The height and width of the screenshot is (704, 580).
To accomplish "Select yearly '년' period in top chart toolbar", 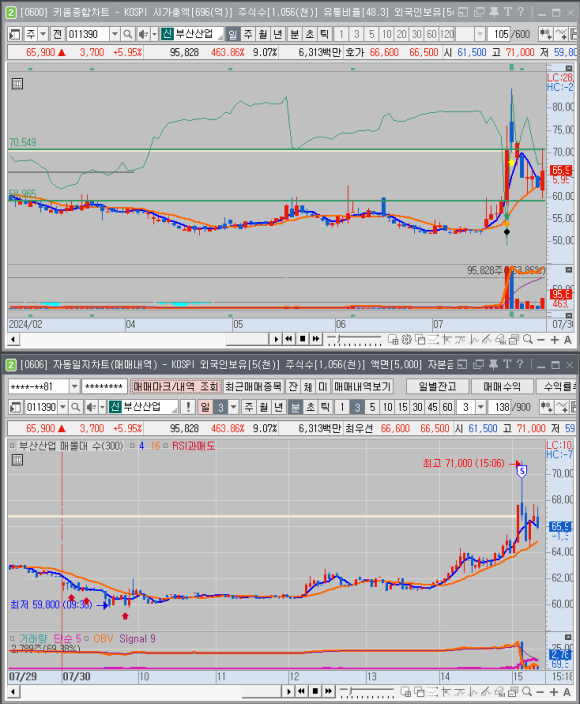I will coord(278,34).
